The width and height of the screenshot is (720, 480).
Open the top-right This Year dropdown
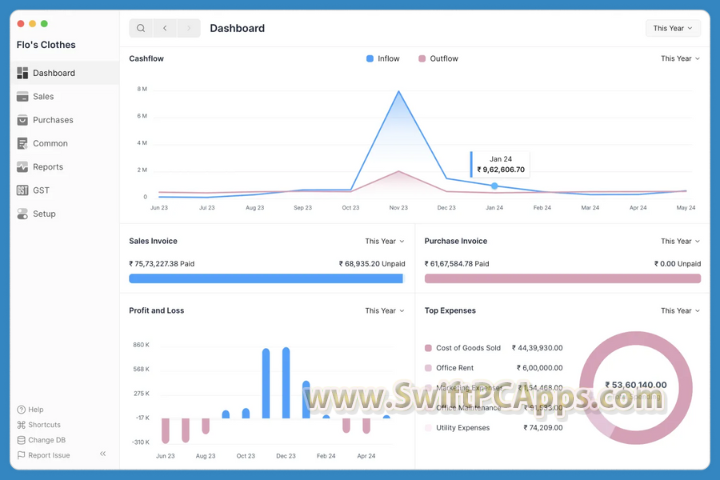point(672,28)
